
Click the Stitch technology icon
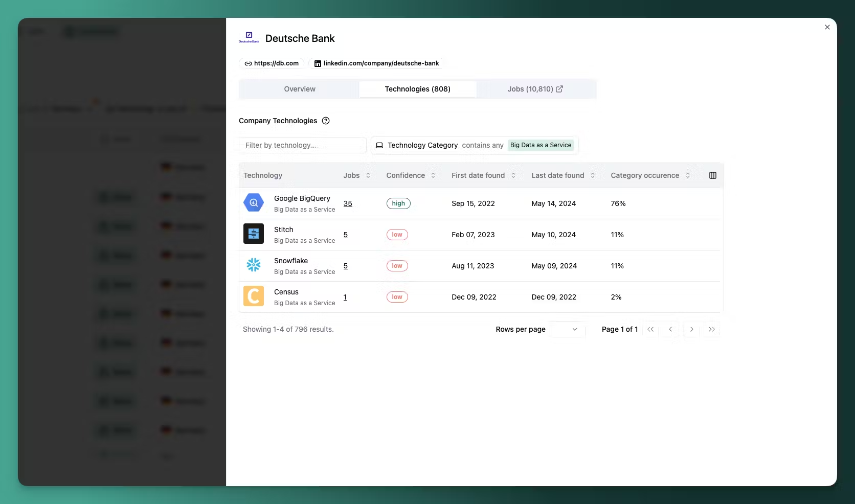click(254, 234)
